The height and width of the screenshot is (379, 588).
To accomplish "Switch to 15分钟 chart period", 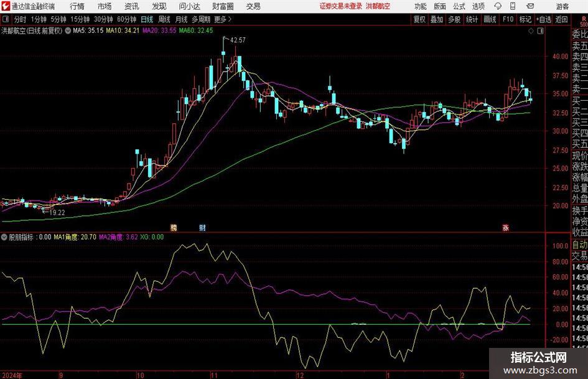I will tap(80, 19).
